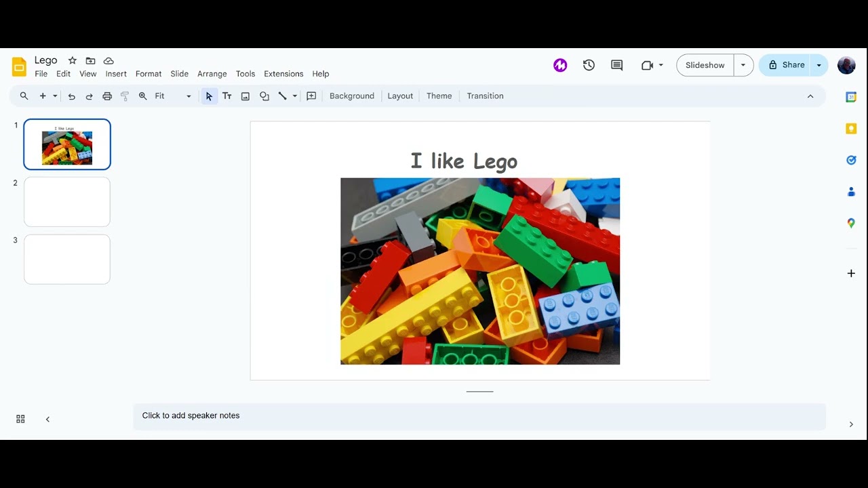Collapse the toolbar with chevron up
Screen dimensions: 868x488
tap(810, 96)
